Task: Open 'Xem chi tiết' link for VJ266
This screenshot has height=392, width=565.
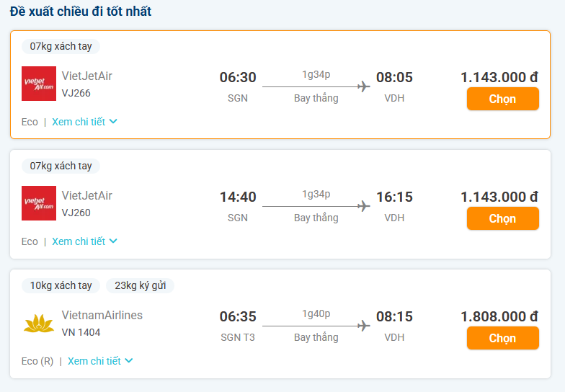Action: (79, 122)
